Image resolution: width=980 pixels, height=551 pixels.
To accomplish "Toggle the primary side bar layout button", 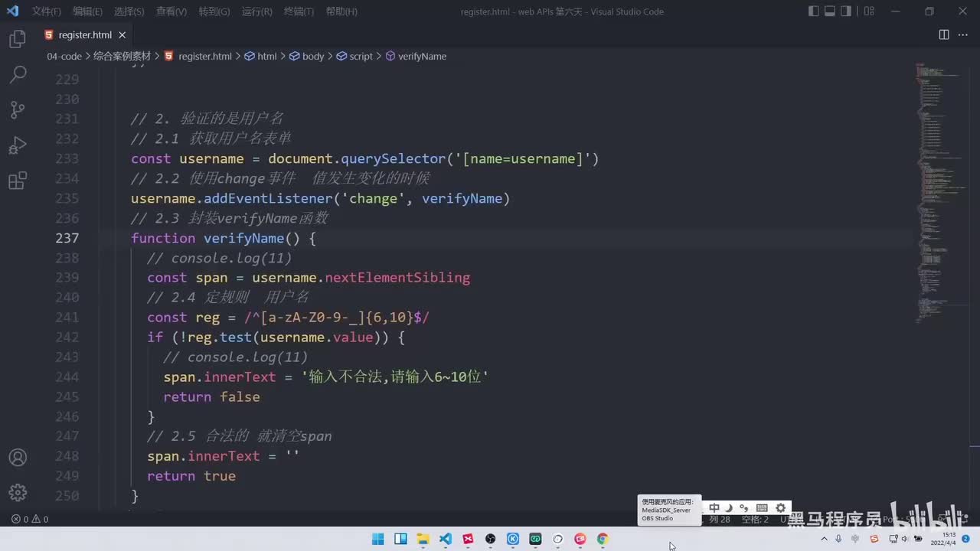I will click(813, 11).
